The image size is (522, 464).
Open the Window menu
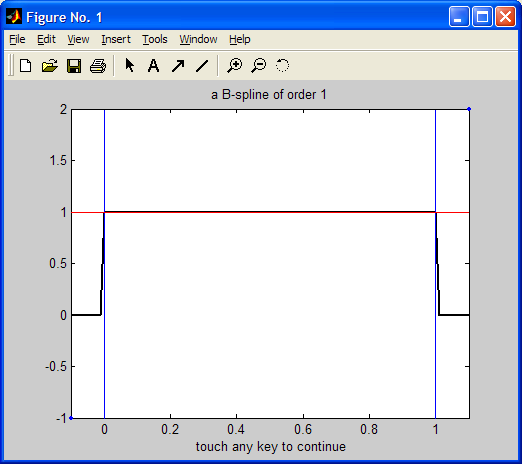tap(198, 39)
